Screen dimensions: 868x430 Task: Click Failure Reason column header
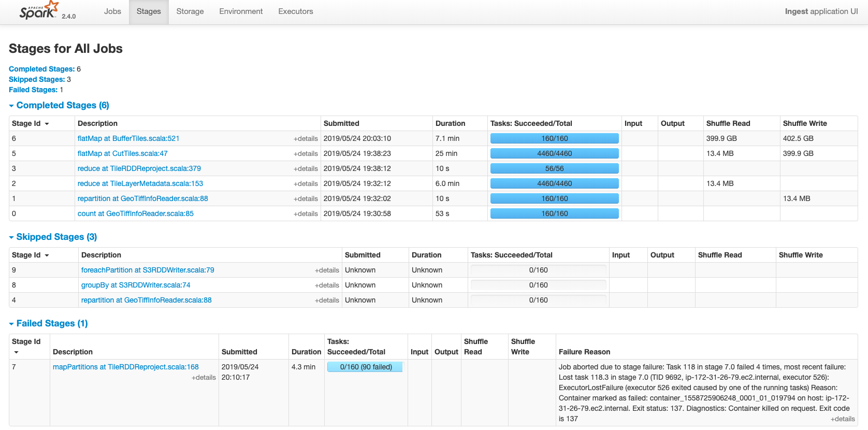tap(584, 352)
